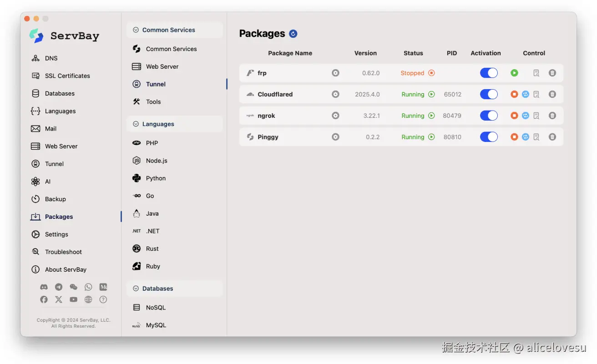Open the Telegram icon

[59, 287]
